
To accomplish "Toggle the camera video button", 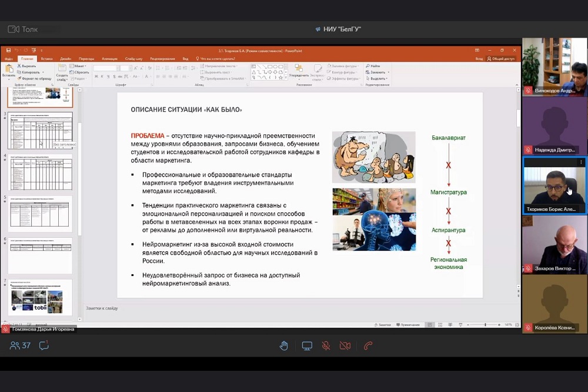I will (345, 346).
